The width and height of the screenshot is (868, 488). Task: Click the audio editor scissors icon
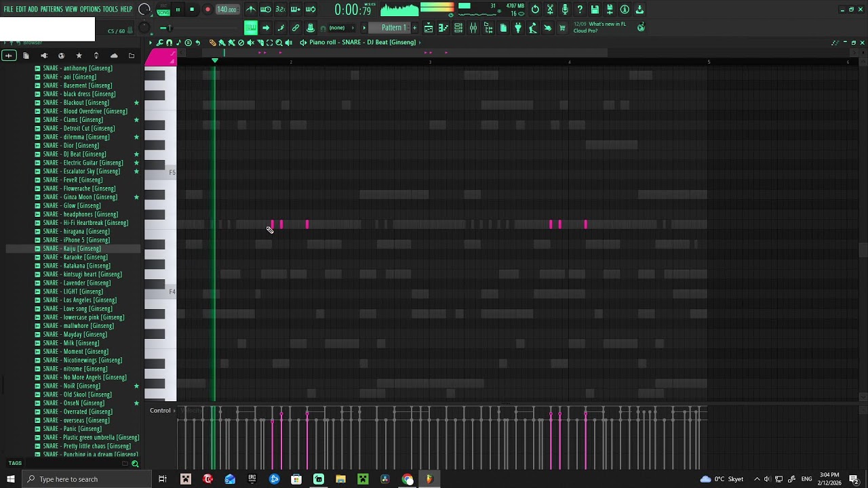coord(549,9)
